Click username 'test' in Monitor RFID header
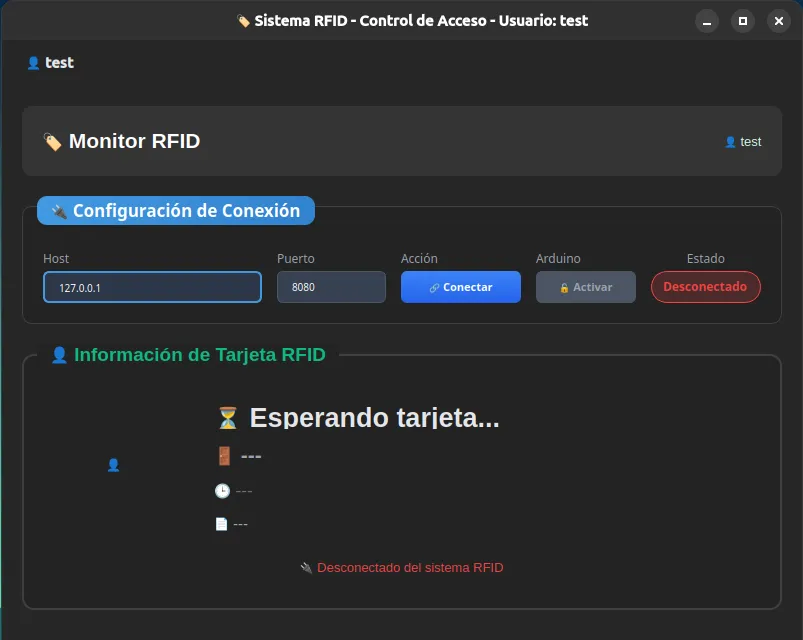The height and width of the screenshot is (640, 803). click(751, 142)
